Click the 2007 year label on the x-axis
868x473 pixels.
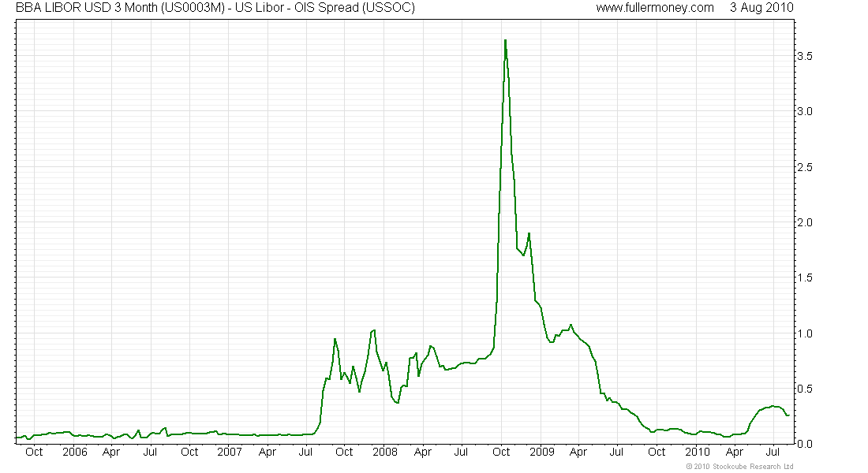pos(230,452)
